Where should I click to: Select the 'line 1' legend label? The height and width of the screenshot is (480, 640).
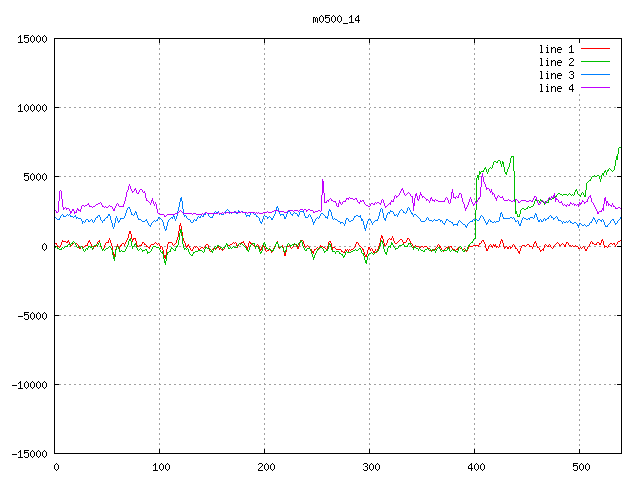[x=557, y=49]
